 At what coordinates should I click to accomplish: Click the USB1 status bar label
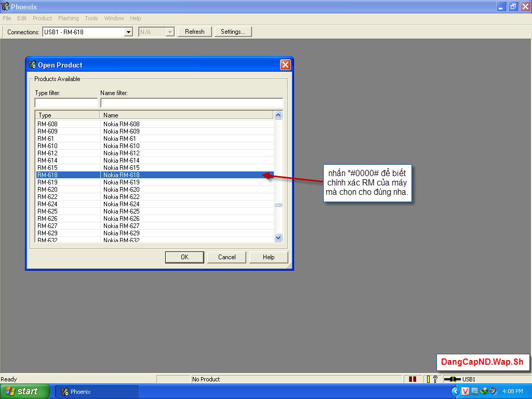click(469, 379)
